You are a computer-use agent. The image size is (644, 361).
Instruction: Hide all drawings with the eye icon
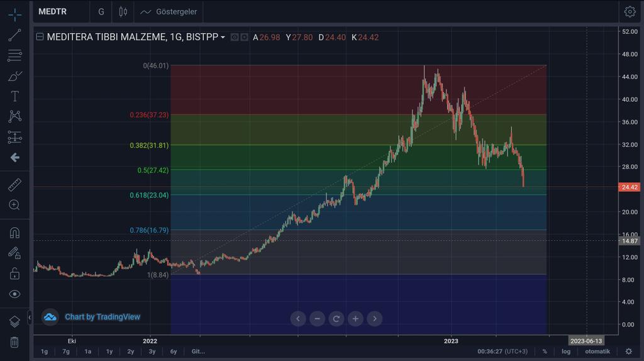coord(15,294)
